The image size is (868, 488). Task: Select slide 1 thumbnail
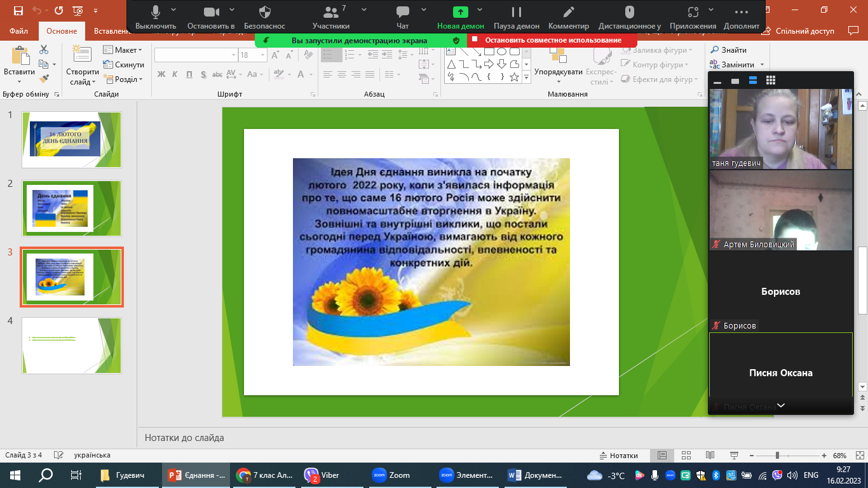[x=71, y=140]
